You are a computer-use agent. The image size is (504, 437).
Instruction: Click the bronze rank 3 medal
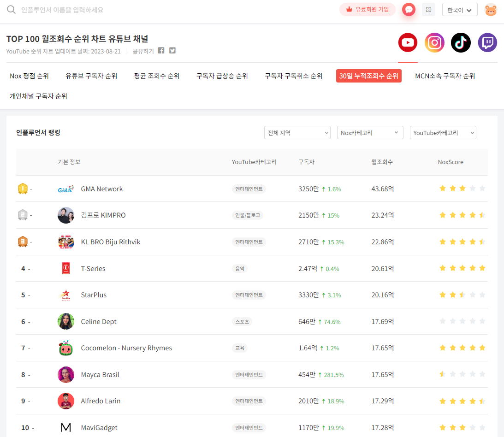coord(23,242)
